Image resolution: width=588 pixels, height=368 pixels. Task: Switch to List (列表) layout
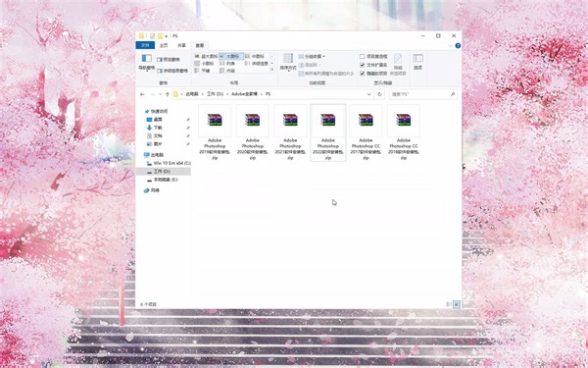(228, 64)
